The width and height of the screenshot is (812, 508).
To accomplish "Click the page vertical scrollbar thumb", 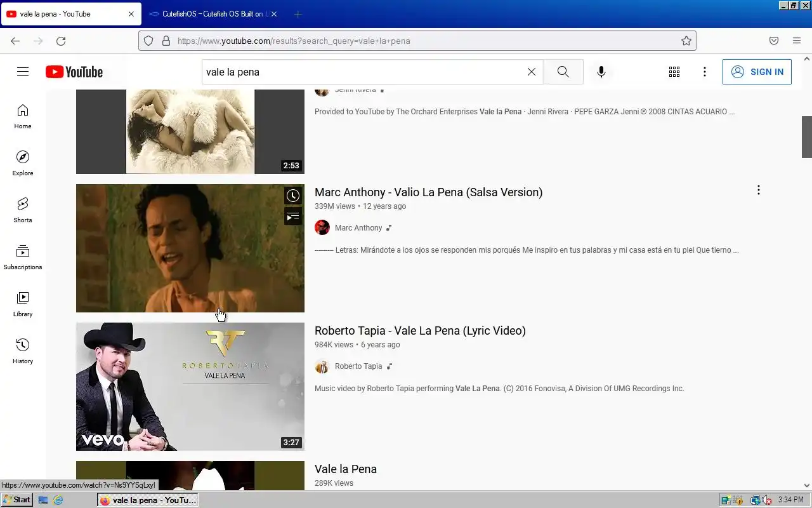I will click(x=807, y=137).
